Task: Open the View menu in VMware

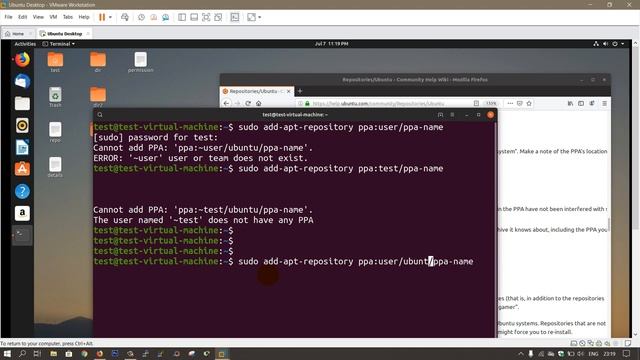Action: pyautogui.click(x=38, y=17)
